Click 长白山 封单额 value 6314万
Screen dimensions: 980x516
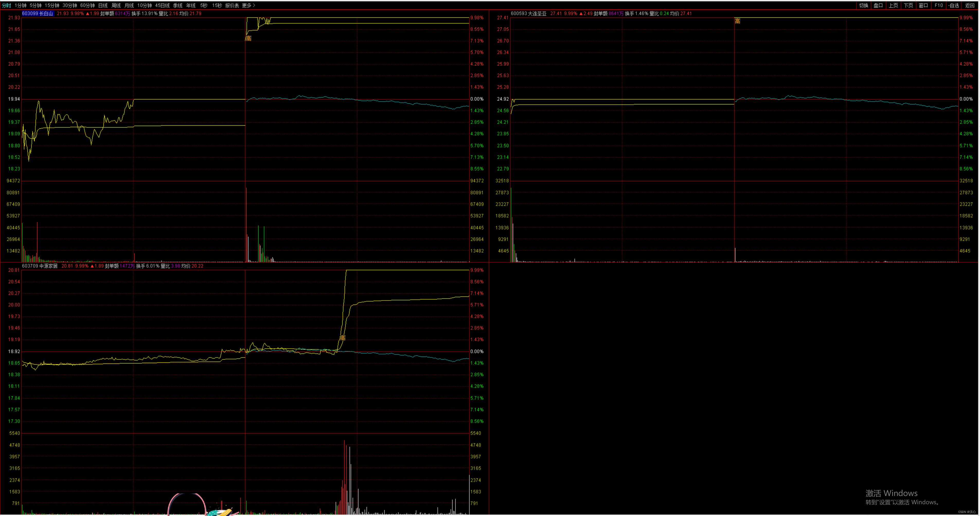(x=122, y=13)
